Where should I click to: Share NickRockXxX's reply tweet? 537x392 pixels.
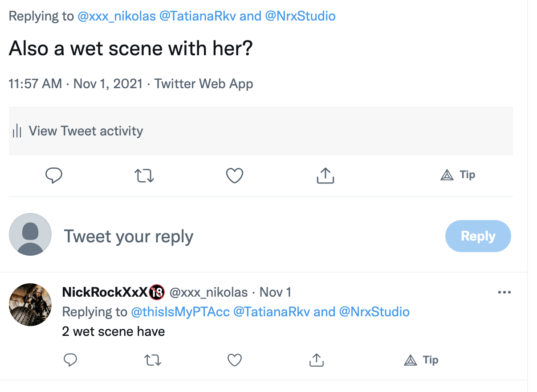316,359
